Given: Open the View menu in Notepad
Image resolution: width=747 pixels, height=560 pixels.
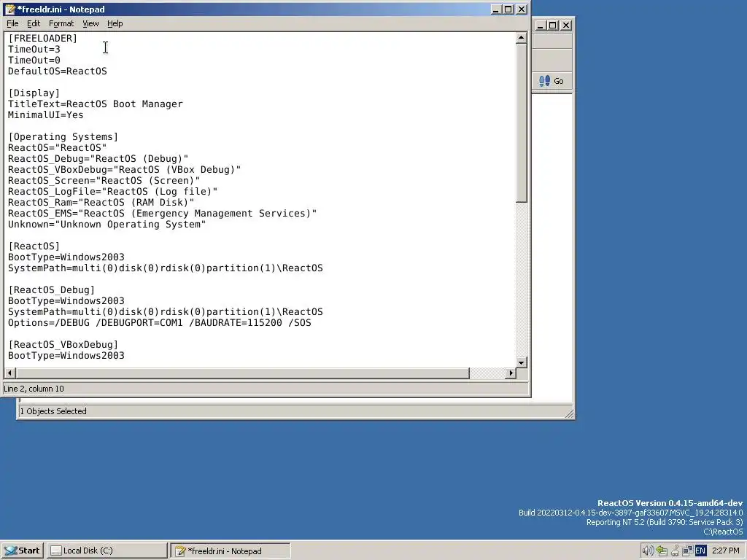Looking at the screenshot, I should (90, 23).
